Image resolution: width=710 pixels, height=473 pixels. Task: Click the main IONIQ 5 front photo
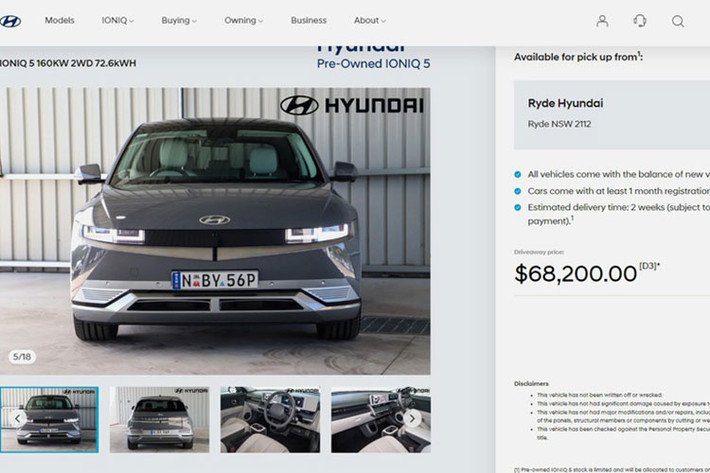(215, 231)
